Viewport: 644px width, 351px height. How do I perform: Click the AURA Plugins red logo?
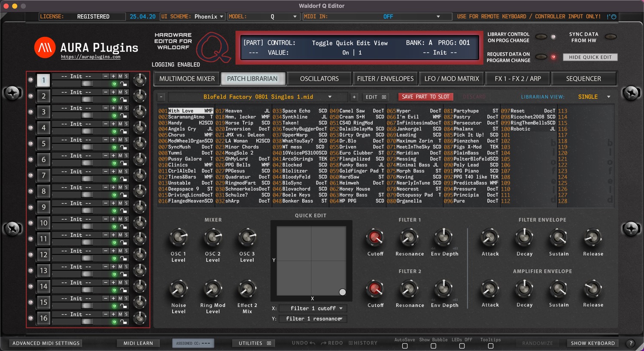point(45,47)
